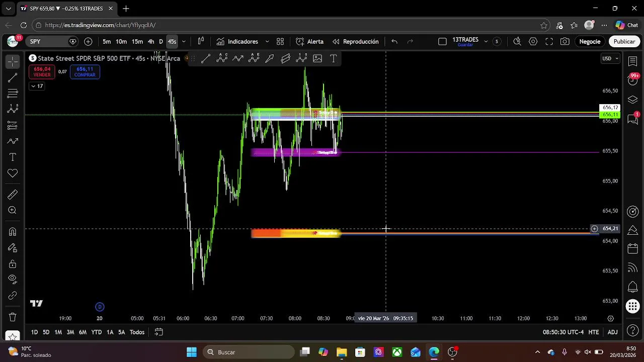Open the favorites star toolbar
The width and height of the screenshot is (644, 362).
[x=13, y=335]
